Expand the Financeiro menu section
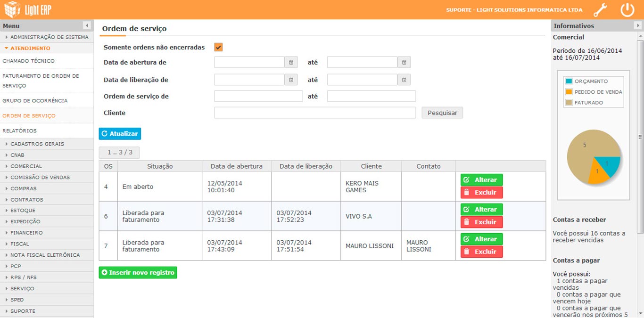This screenshot has height=318, width=644. 26,233
